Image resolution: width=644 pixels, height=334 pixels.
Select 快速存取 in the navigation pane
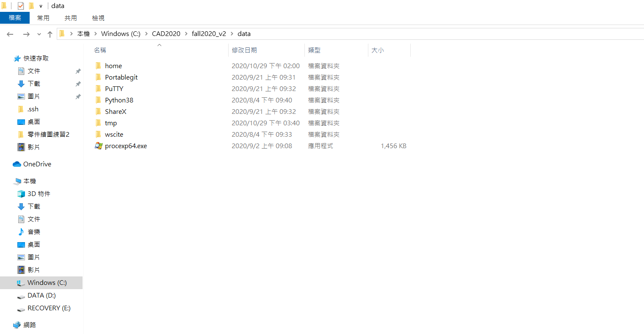coord(36,58)
